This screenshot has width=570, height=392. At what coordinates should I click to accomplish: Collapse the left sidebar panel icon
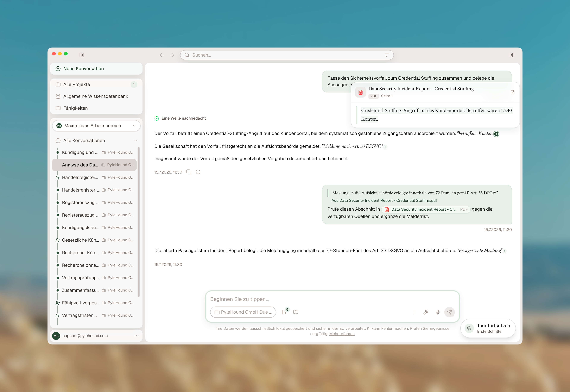pyautogui.click(x=82, y=55)
